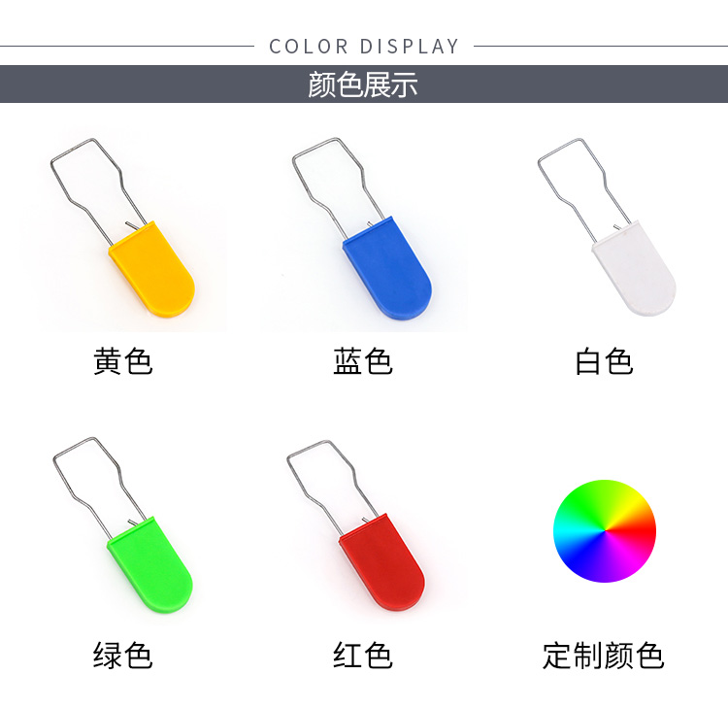Click the COLOR DISPLAY heading text
This screenshot has height=708, width=728.
click(x=364, y=47)
